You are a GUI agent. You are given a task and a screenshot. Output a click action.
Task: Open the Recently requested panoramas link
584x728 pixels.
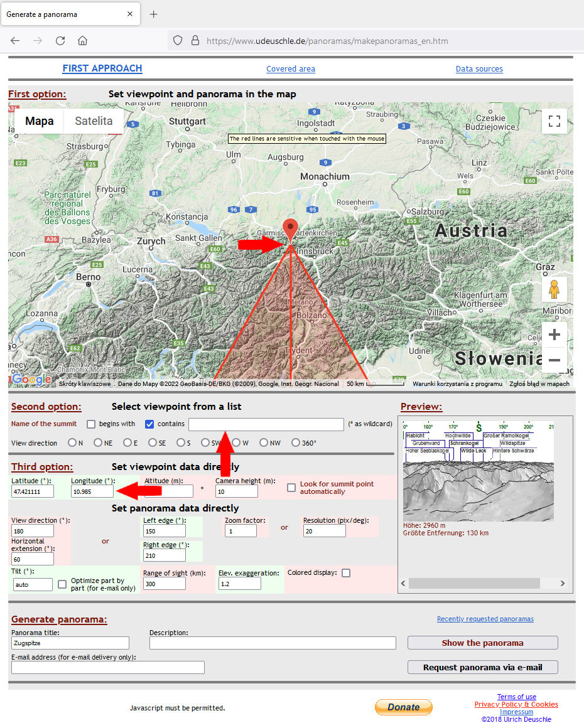[485, 619]
